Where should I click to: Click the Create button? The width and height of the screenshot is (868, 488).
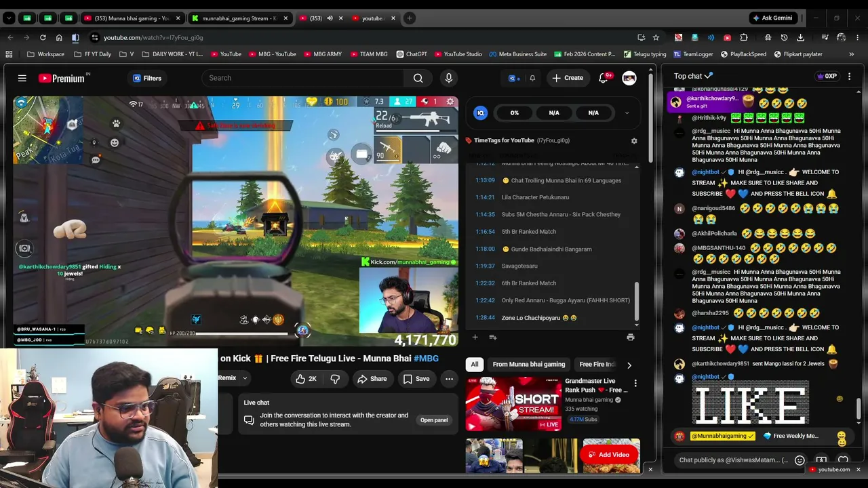point(568,78)
